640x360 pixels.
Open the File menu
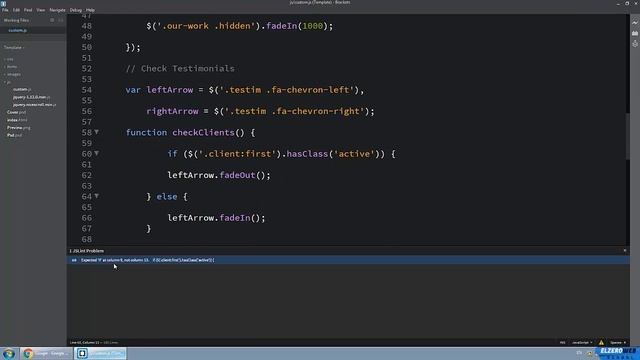(5, 10)
